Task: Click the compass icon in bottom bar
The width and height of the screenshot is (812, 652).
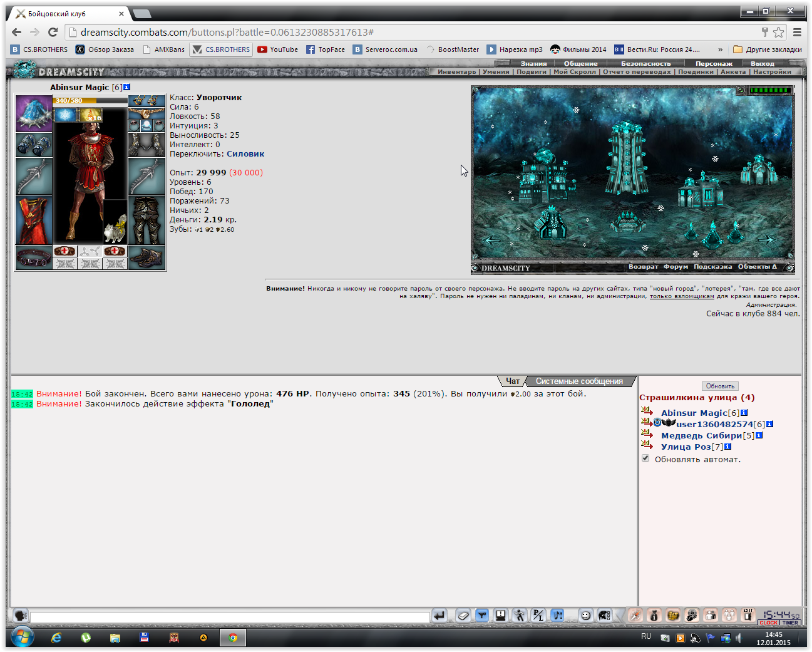Action: 635,616
